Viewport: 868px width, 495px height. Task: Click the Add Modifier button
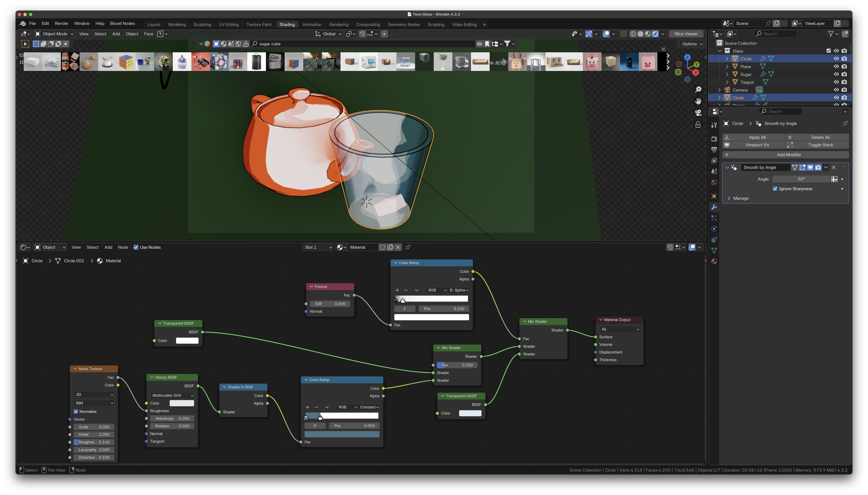[786, 155]
